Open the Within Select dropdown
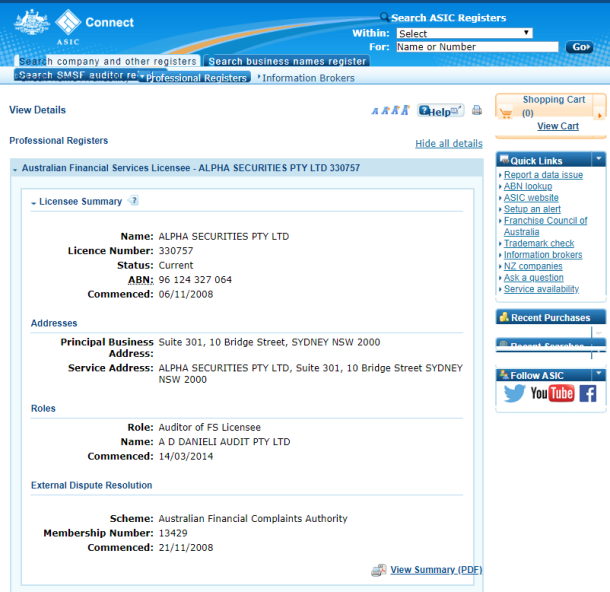This screenshot has width=610, height=592. (x=464, y=33)
